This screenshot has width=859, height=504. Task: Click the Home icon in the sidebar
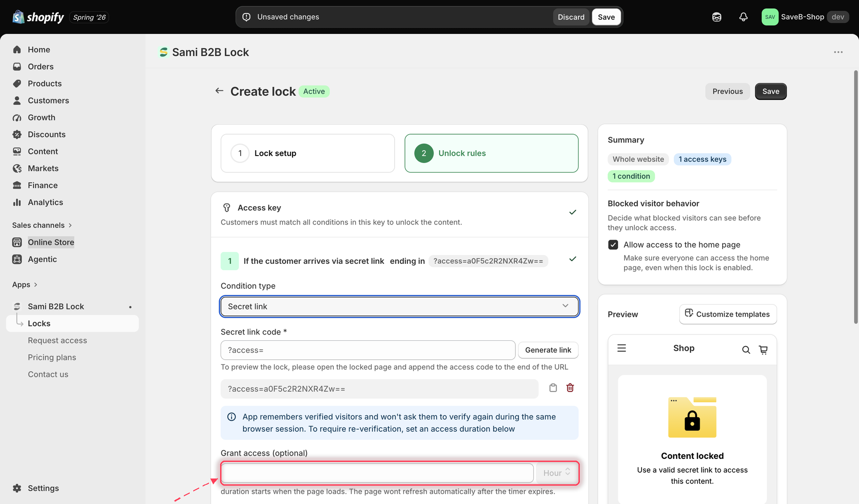click(x=17, y=50)
